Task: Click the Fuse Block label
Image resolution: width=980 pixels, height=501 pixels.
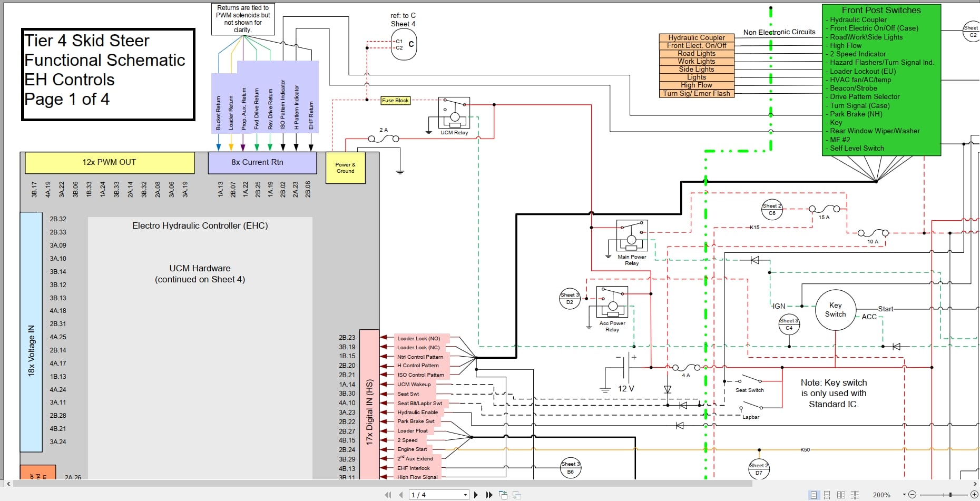Action: click(395, 100)
